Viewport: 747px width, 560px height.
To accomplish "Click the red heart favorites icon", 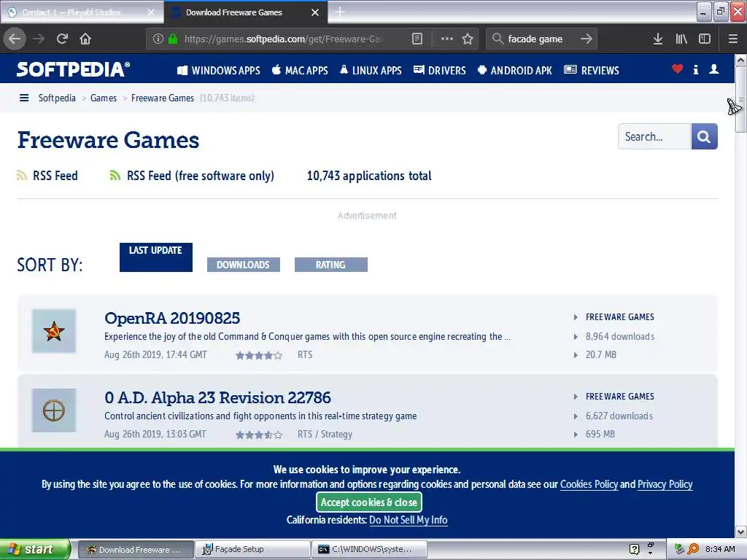I will [677, 69].
